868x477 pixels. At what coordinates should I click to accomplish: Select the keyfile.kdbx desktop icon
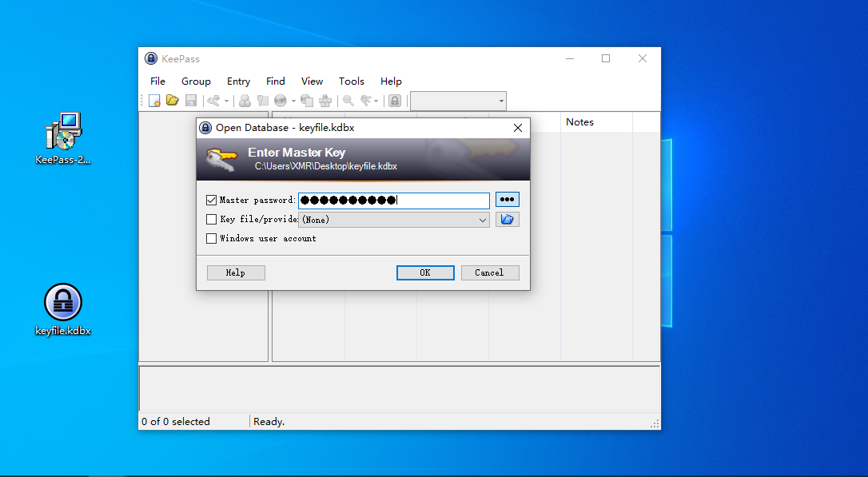[63, 310]
